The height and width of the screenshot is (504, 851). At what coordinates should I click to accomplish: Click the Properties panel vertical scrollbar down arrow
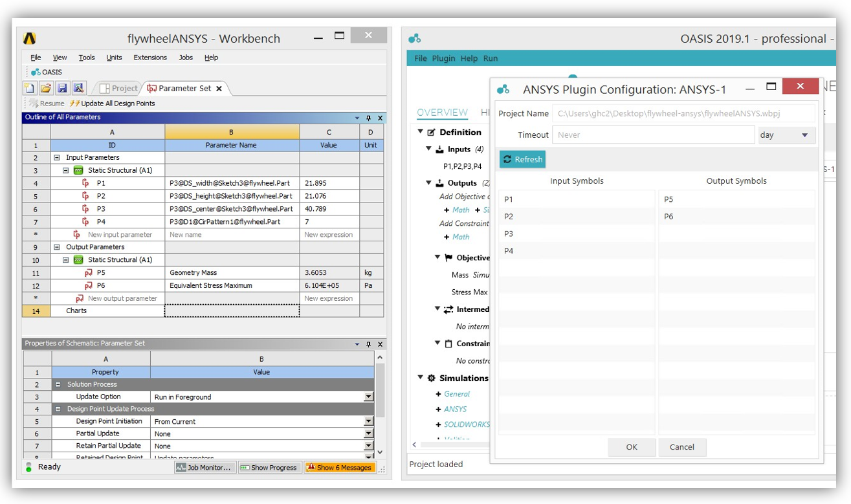[x=380, y=452]
